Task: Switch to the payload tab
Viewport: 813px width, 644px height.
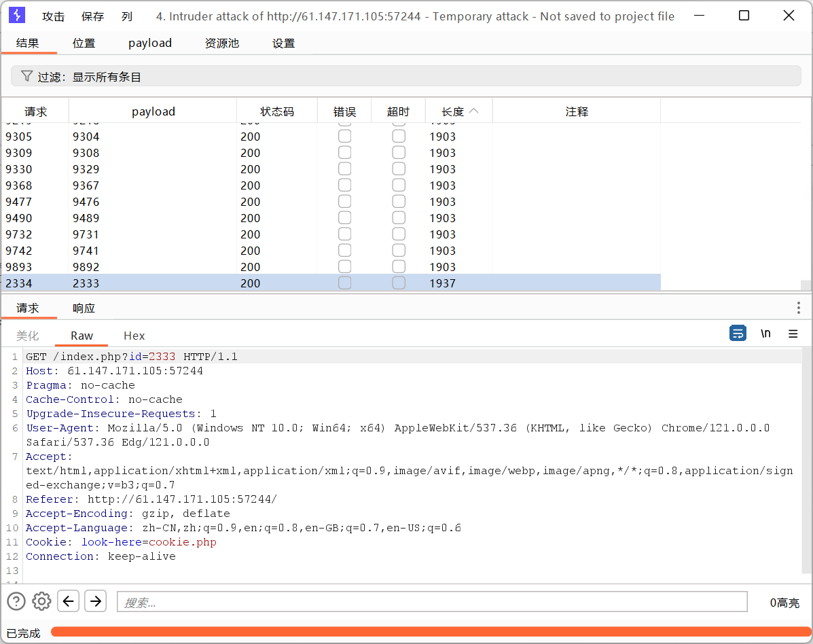Action: [150, 43]
